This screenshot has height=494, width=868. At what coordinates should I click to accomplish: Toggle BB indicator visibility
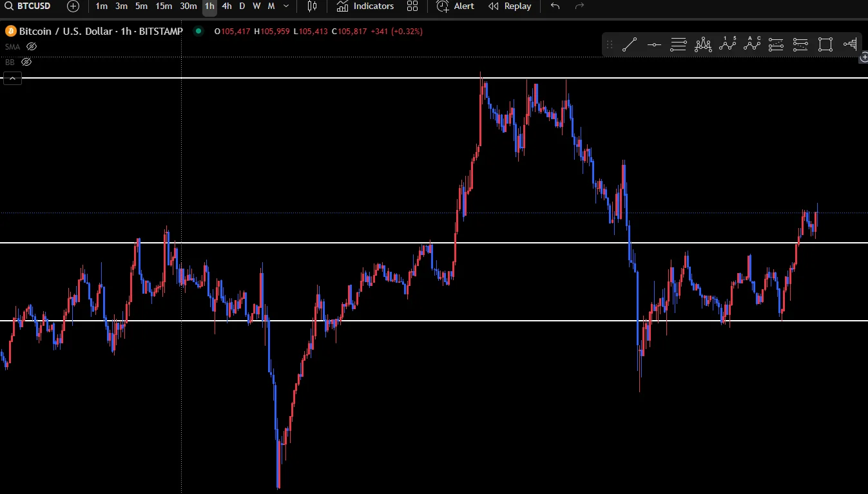click(26, 62)
